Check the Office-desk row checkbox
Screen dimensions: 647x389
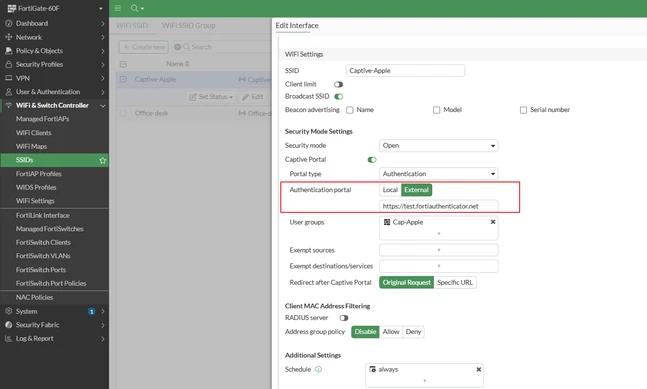123,113
